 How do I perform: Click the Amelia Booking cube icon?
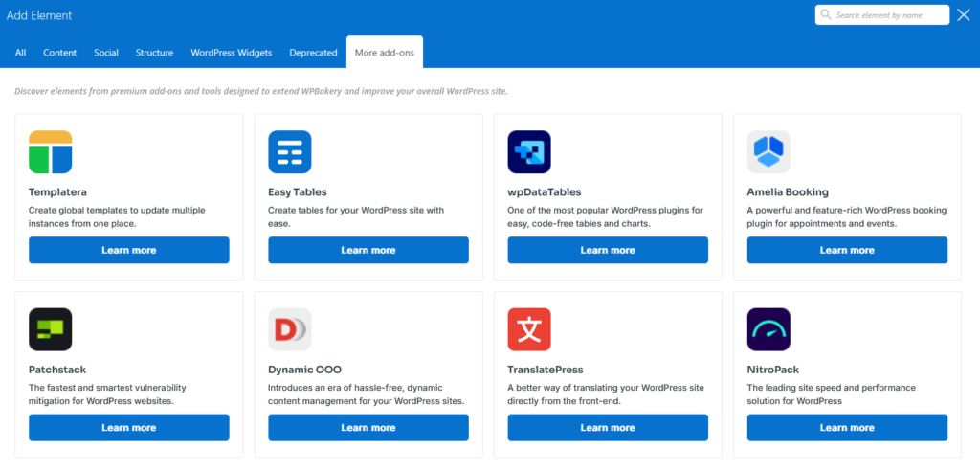pos(768,152)
